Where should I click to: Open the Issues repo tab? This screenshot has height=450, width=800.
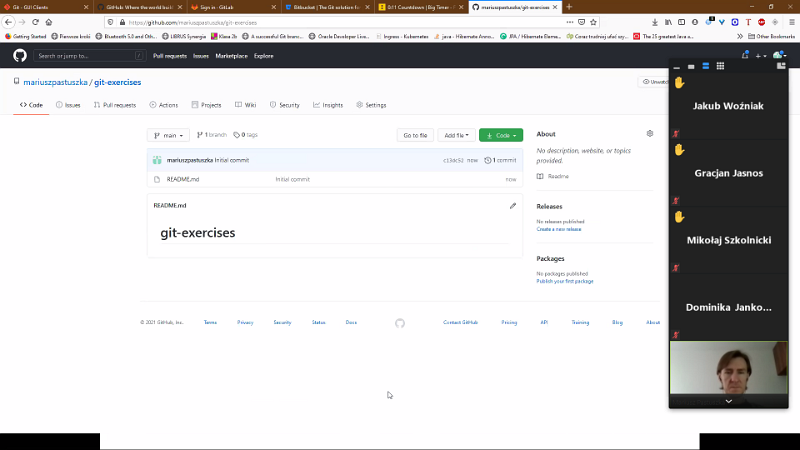(x=68, y=105)
